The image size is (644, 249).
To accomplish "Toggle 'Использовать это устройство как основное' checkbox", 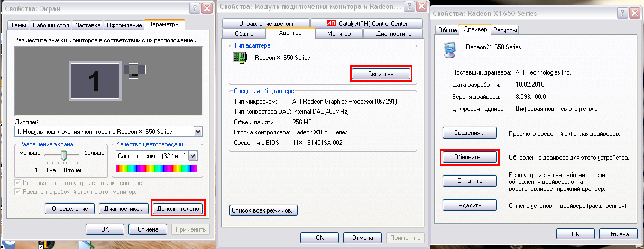I will pyautogui.click(x=18, y=183).
